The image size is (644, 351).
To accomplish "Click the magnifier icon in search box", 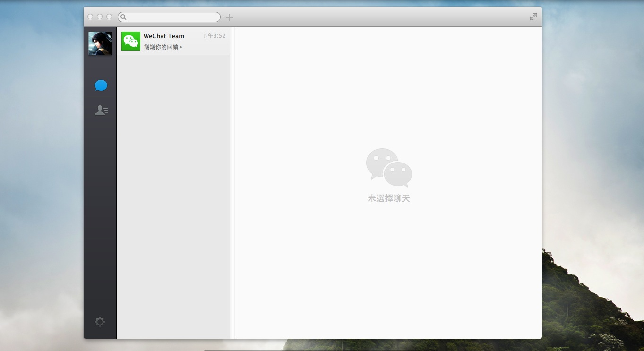I will coord(123,17).
